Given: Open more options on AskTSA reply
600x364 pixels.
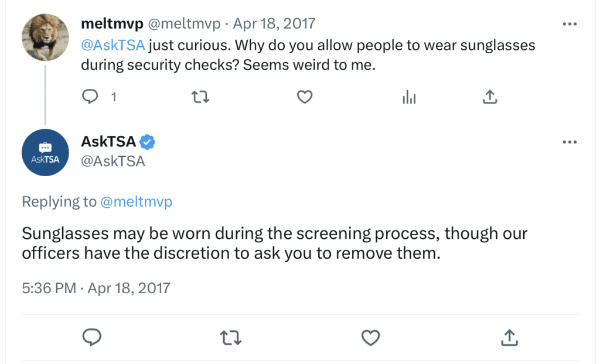Looking at the screenshot, I should [570, 142].
